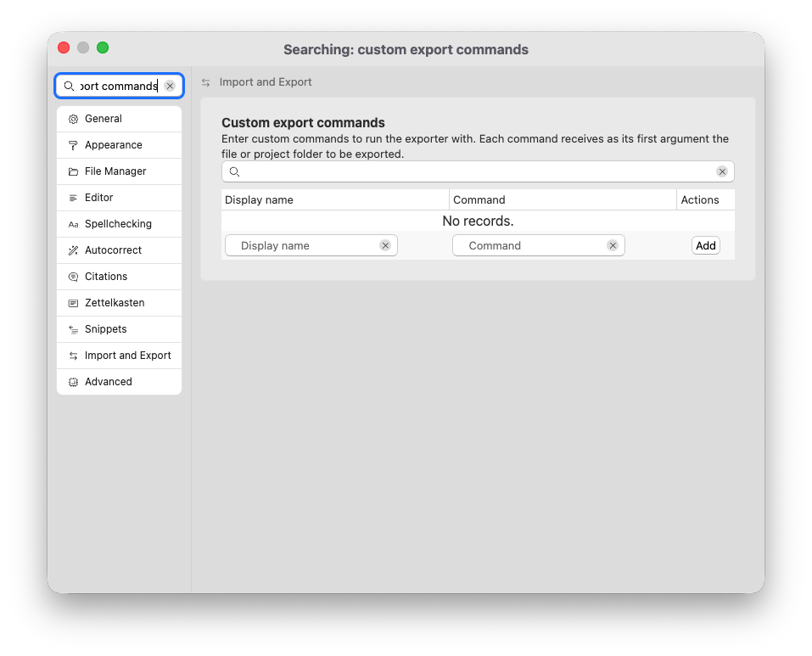Click into the Display name input field
The width and height of the screenshot is (812, 656).
297,245
